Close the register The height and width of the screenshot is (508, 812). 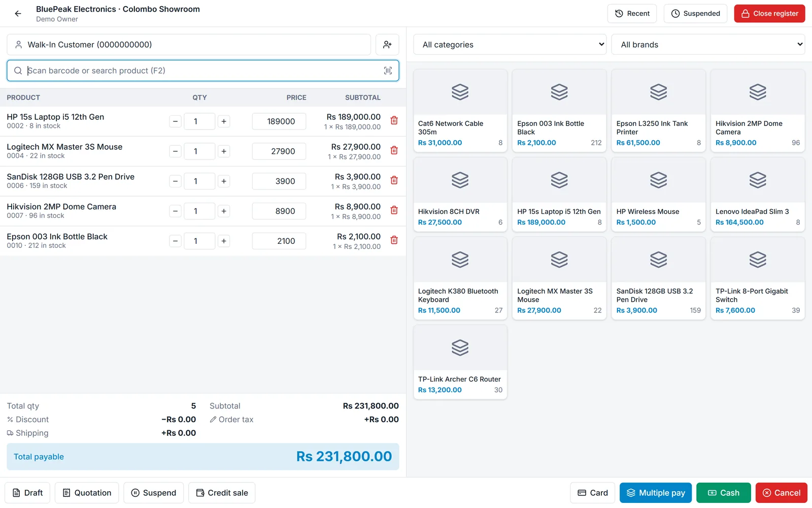pos(769,14)
